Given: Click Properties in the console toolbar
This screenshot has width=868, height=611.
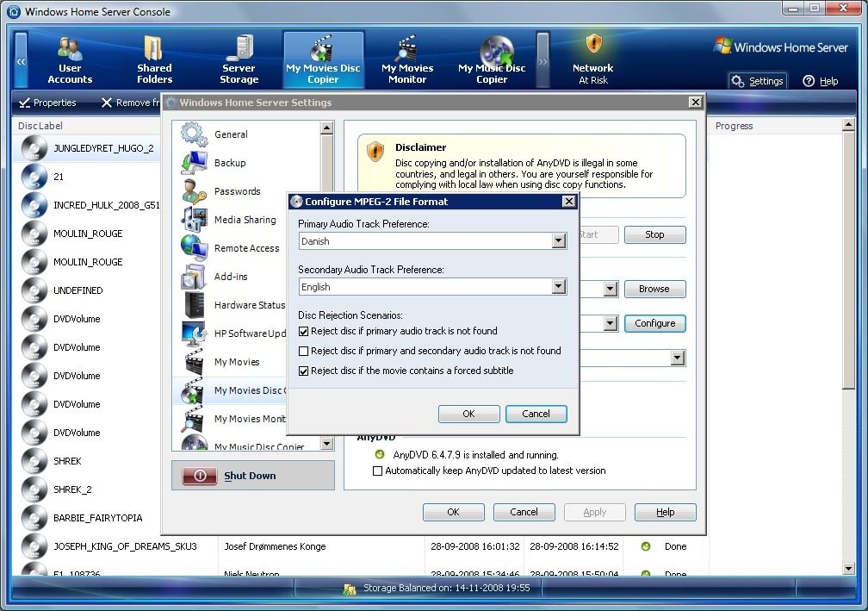Looking at the screenshot, I should [48, 103].
